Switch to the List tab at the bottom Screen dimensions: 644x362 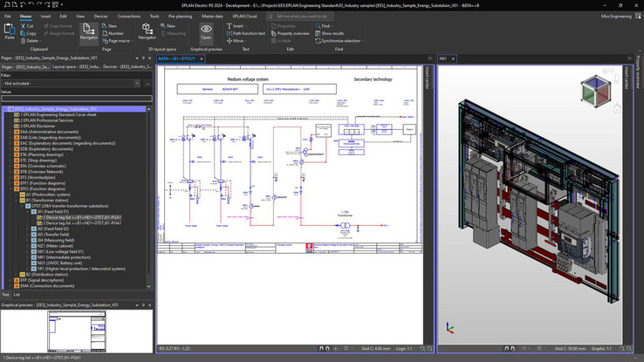17,295
